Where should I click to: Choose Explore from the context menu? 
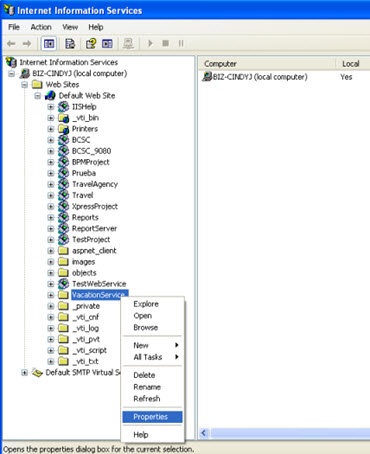pyautogui.click(x=152, y=304)
